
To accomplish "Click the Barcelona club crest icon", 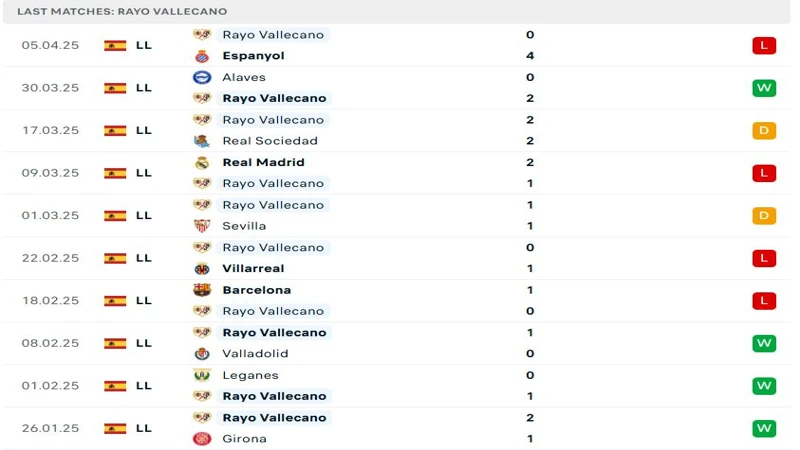I will pos(202,290).
